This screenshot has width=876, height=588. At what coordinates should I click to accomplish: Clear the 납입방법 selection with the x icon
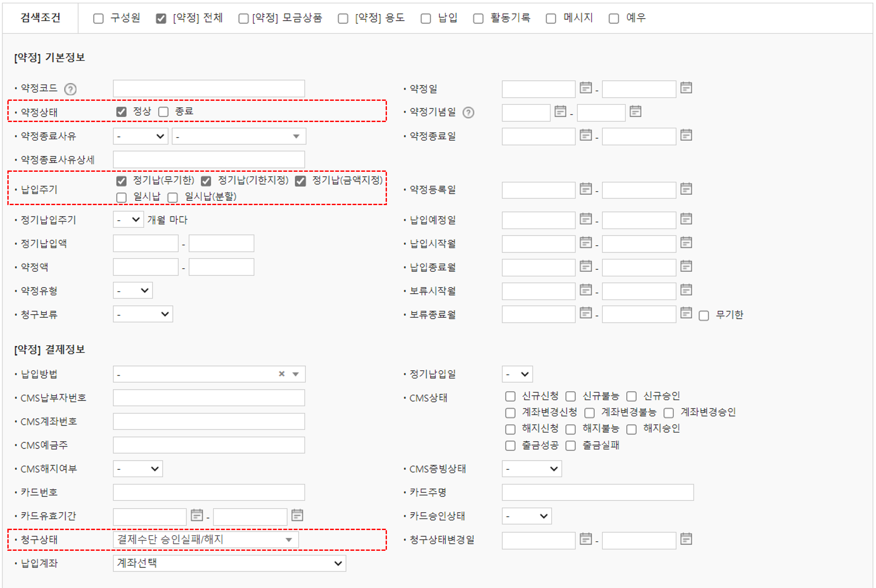pyautogui.click(x=282, y=373)
